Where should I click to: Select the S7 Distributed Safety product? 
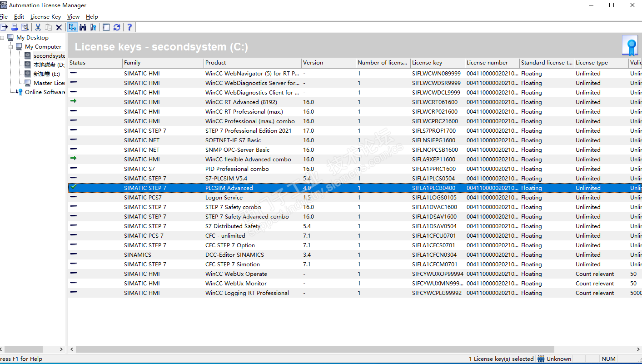(x=233, y=226)
